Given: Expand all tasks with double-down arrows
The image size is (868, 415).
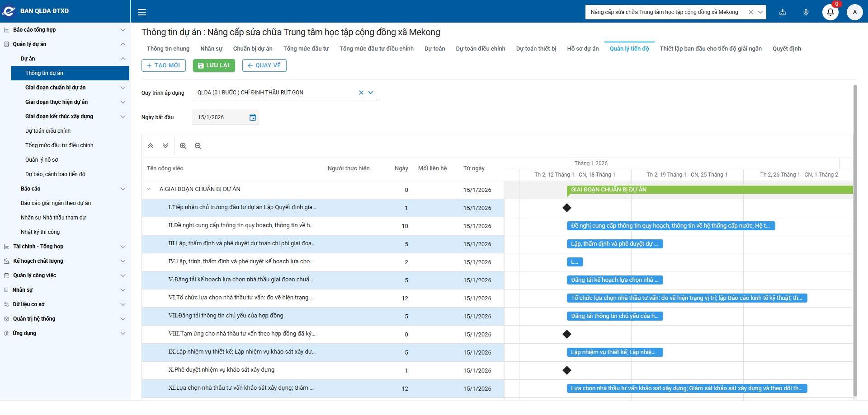Looking at the screenshot, I should click(165, 146).
